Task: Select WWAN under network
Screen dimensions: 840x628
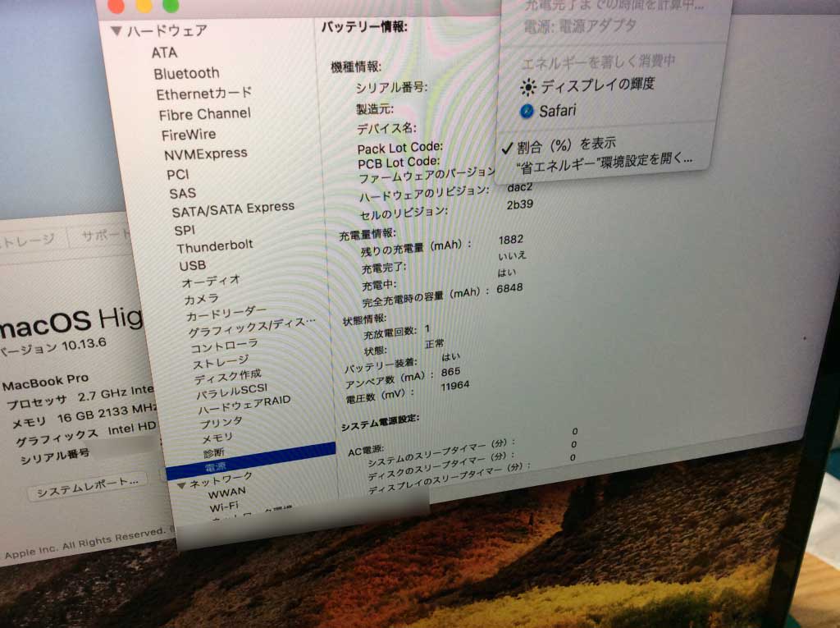Action: (x=226, y=493)
